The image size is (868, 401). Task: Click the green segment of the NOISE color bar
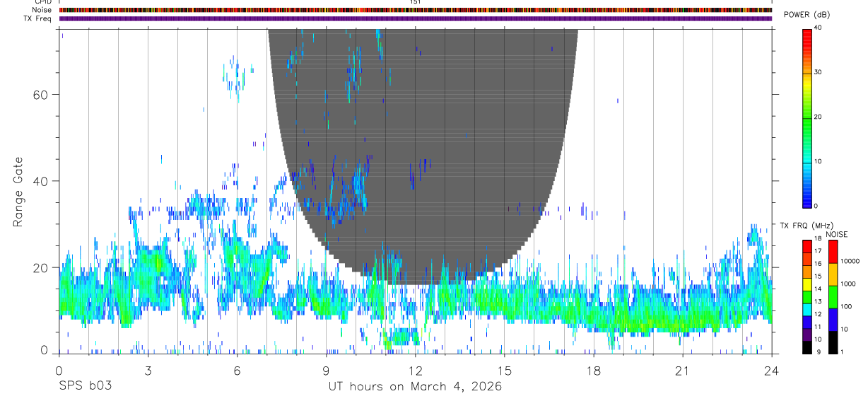click(x=833, y=297)
